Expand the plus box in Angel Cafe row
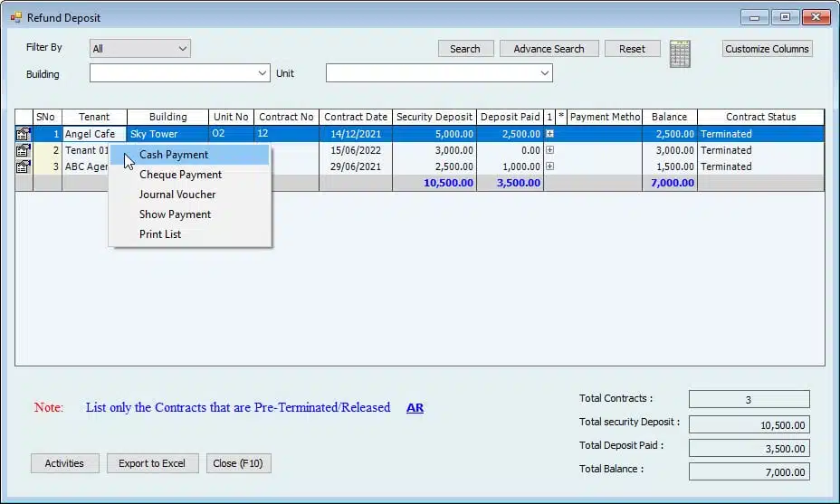 point(549,134)
